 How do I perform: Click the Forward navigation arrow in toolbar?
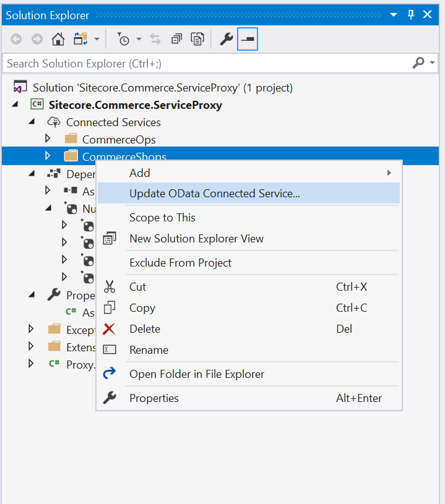coord(37,39)
